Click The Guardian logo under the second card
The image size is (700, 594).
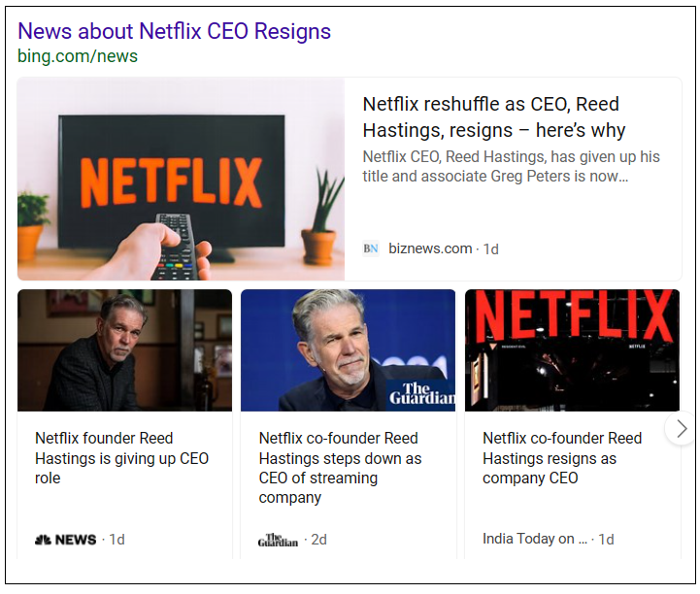click(x=278, y=540)
